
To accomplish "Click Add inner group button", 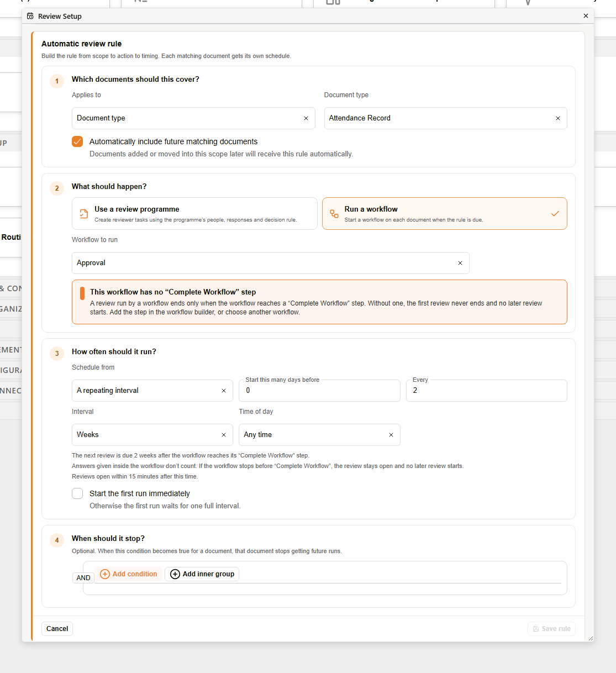I will tap(202, 574).
